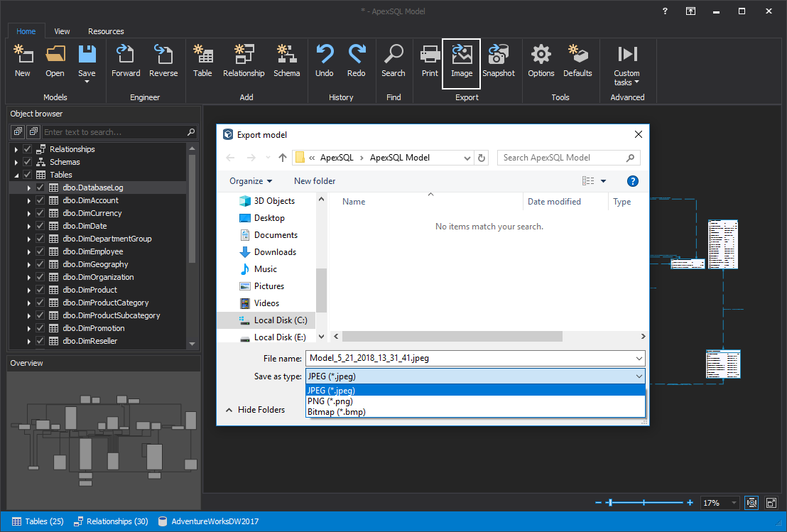The width and height of the screenshot is (787, 532).
Task: Add a Relationship to model
Action: [244, 60]
